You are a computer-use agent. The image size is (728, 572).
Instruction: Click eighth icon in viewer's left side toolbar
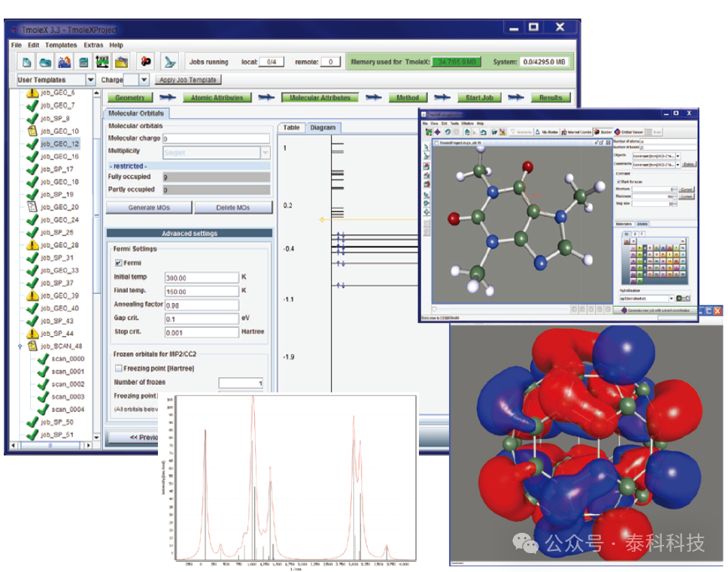click(426, 211)
